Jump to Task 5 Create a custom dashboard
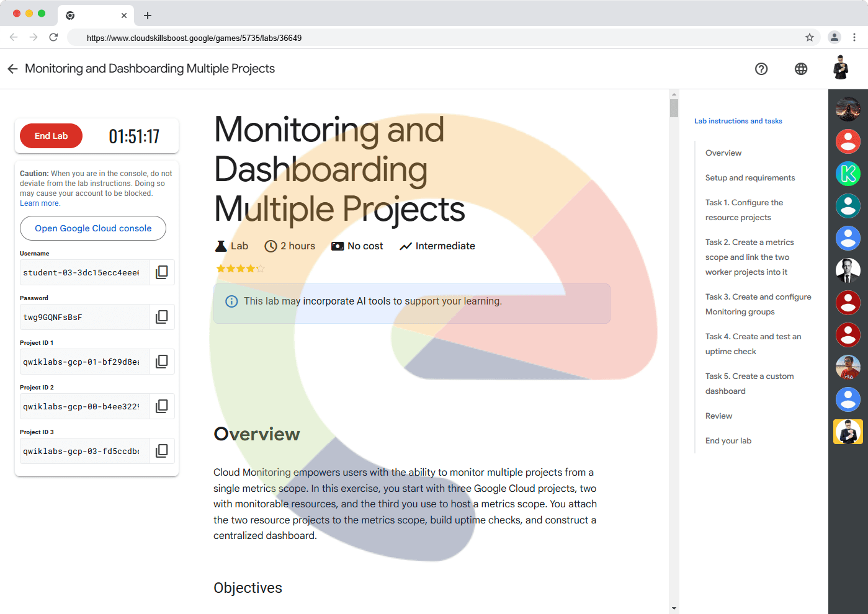 click(749, 383)
